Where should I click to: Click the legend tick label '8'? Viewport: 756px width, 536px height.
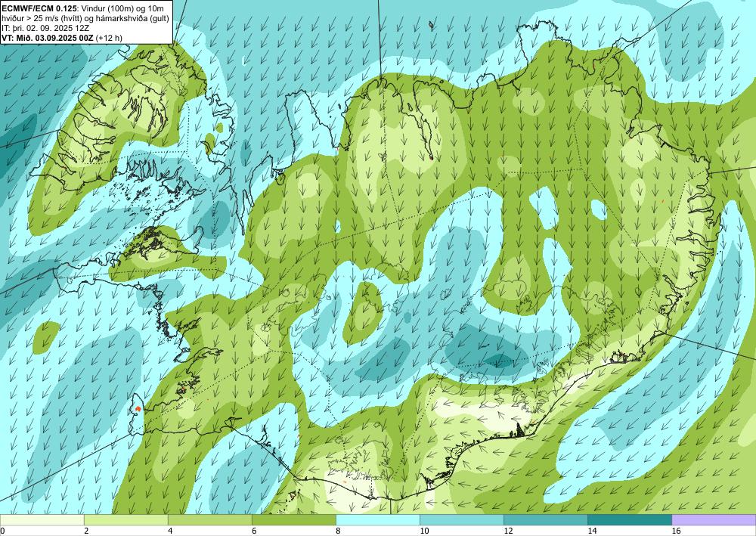tap(338, 531)
